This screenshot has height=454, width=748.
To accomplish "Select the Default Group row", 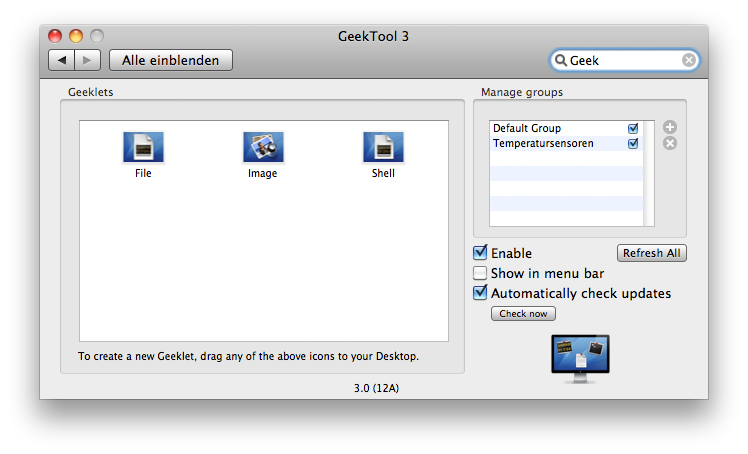I will coord(566,128).
